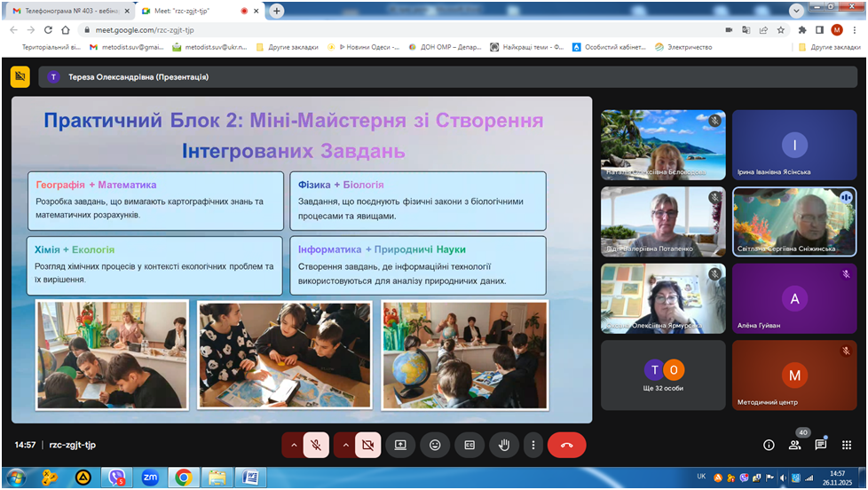This screenshot has height=490, width=868.
Task: Open the meeting details info icon
Action: click(x=769, y=445)
